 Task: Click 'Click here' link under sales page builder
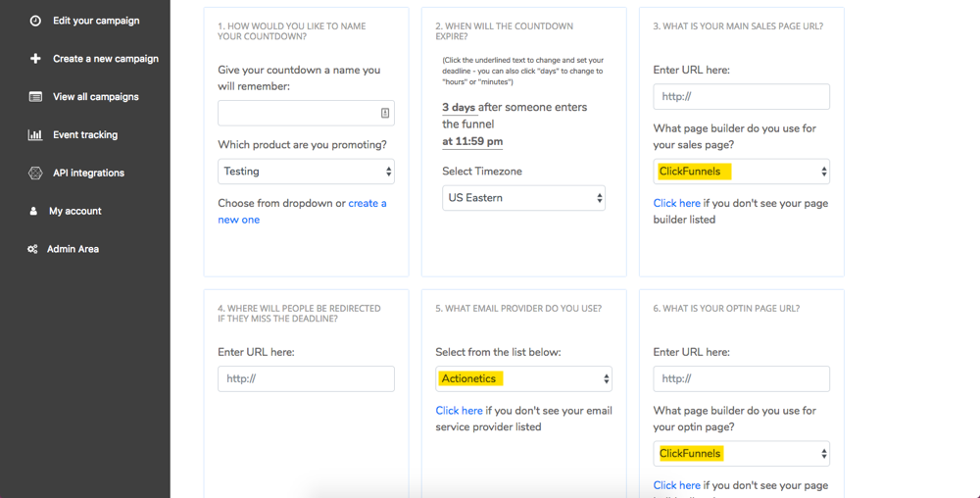click(677, 203)
